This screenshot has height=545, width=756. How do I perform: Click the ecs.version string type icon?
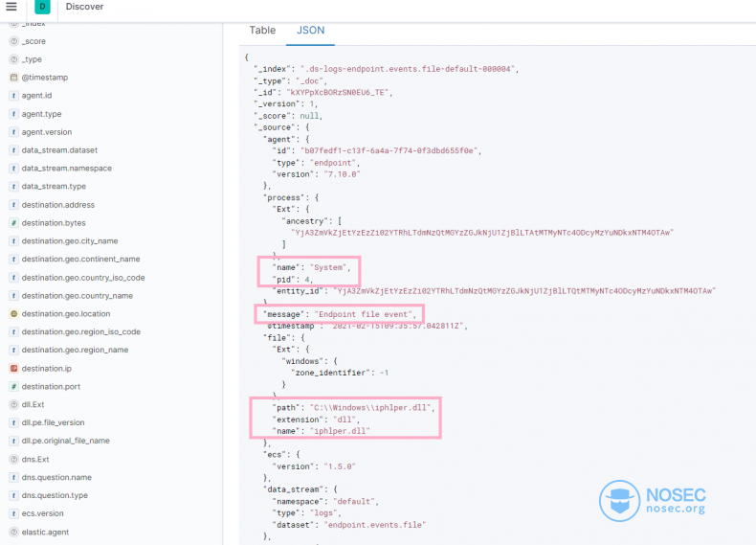tap(14, 513)
